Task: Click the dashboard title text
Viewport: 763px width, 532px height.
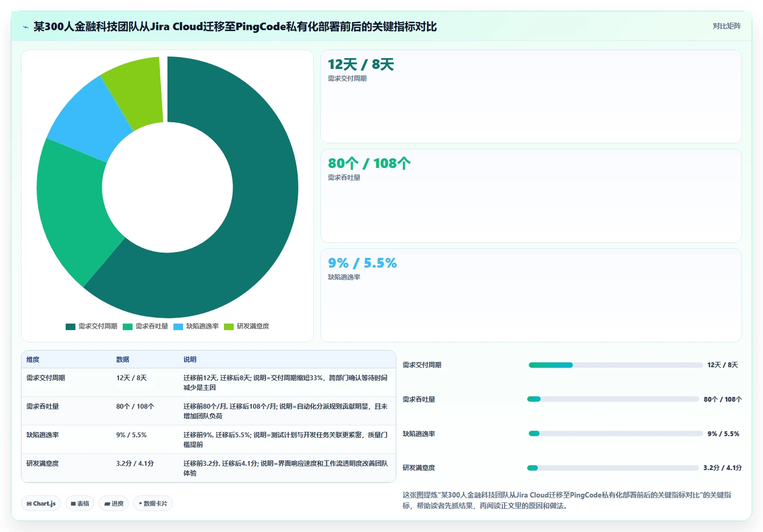Action: coord(235,26)
